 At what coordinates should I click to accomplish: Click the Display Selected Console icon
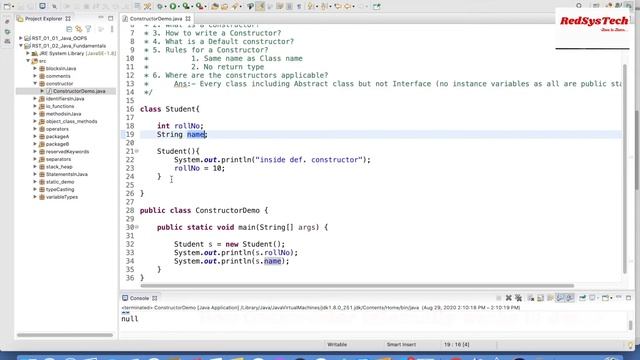(x=592, y=298)
